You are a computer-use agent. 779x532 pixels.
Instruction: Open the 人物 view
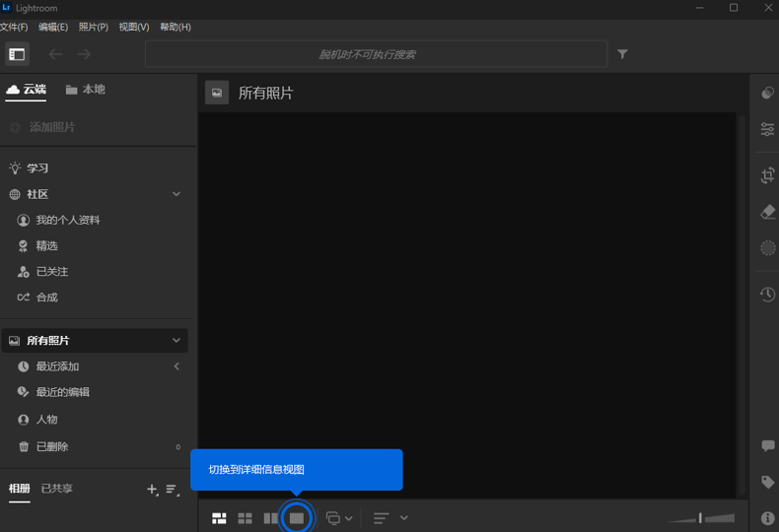pyautogui.click(x=37, y=420)
